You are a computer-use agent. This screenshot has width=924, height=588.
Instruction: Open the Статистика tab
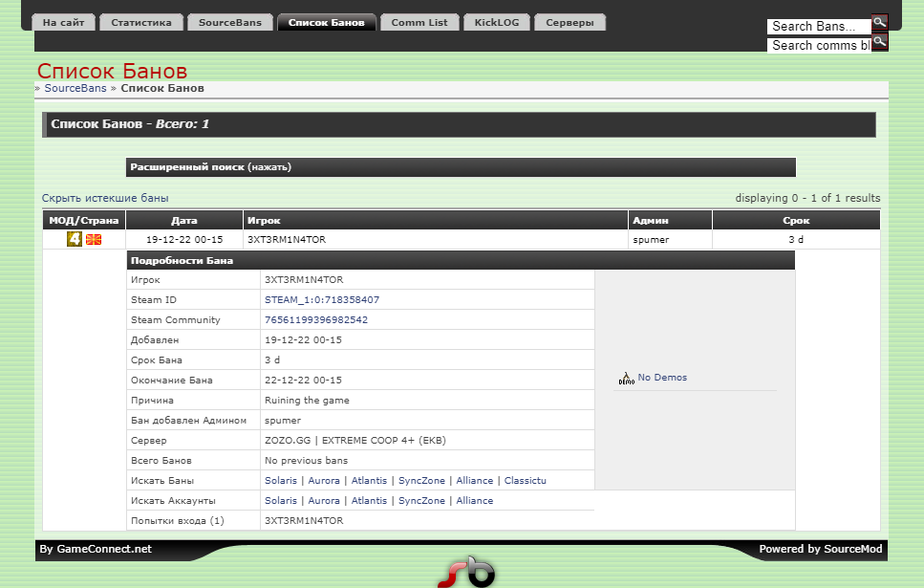click(141, 22)
